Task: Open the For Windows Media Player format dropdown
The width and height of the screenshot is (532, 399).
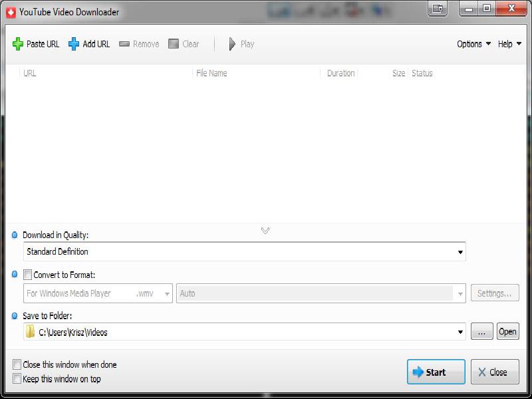Action: click(98, 293)
